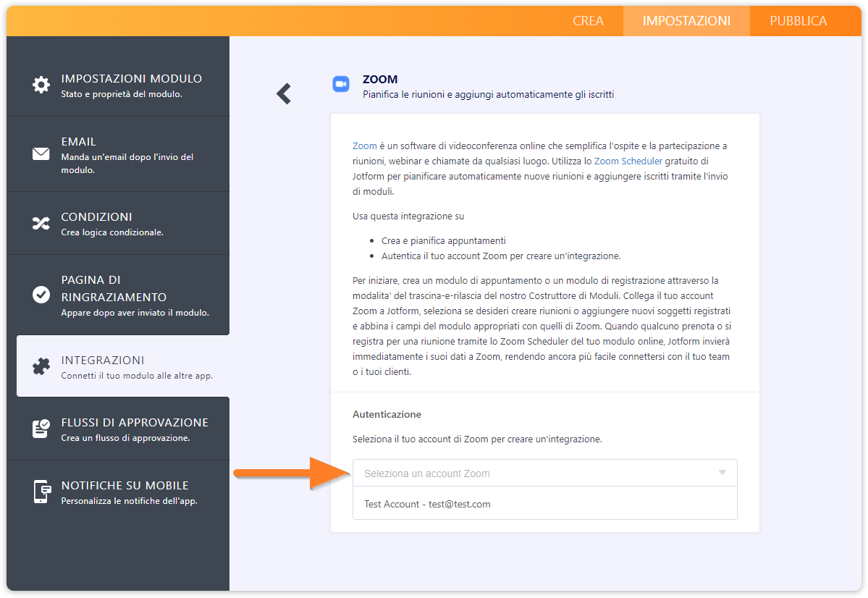Click 'Usa questa integrazione su' text

(x=408, y=216)
